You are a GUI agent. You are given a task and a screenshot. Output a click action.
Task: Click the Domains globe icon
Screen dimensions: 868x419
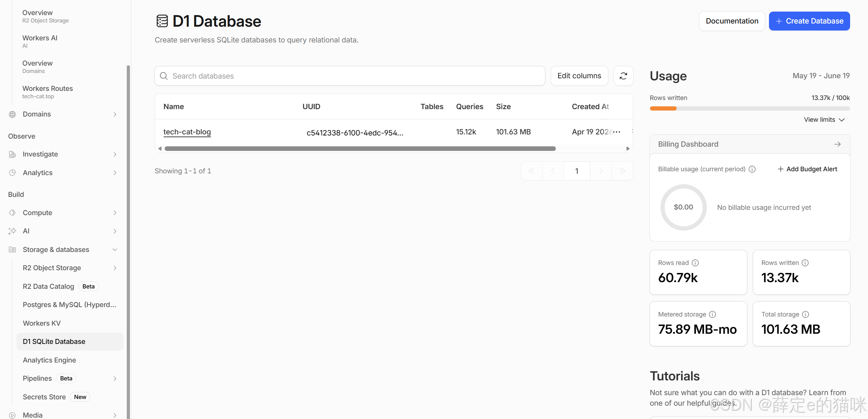click(12, 114)
